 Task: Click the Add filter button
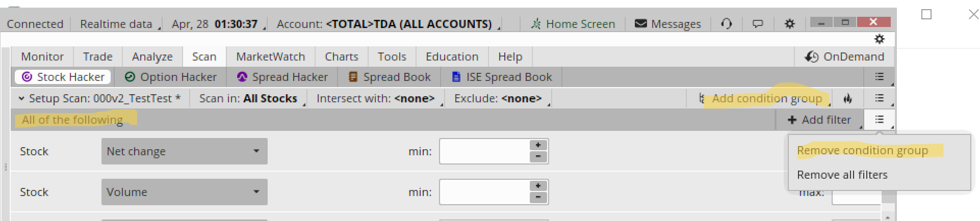tap(819, 120)
